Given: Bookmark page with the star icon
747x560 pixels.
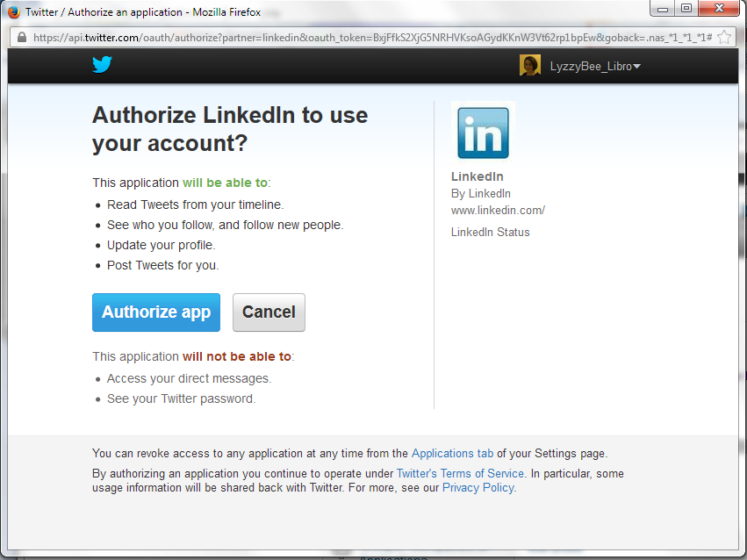Looking at the screenshot, I should 724,38.
